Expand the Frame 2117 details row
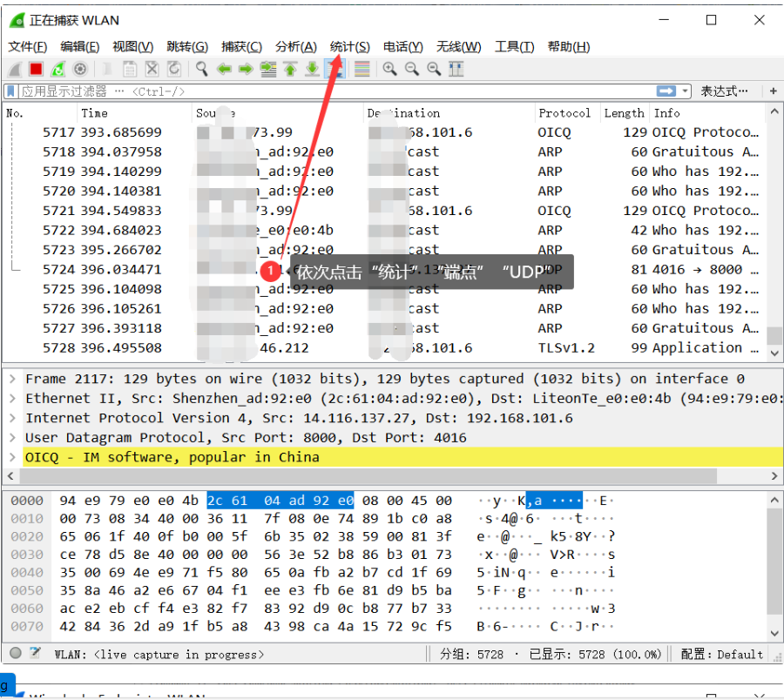The height and width of the screenshot is (700, 784). [12, 379]
